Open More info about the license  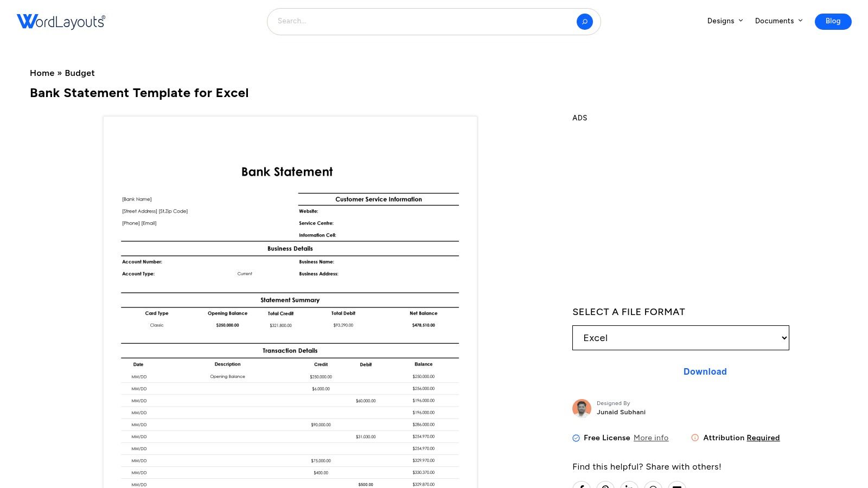[651, 438]
